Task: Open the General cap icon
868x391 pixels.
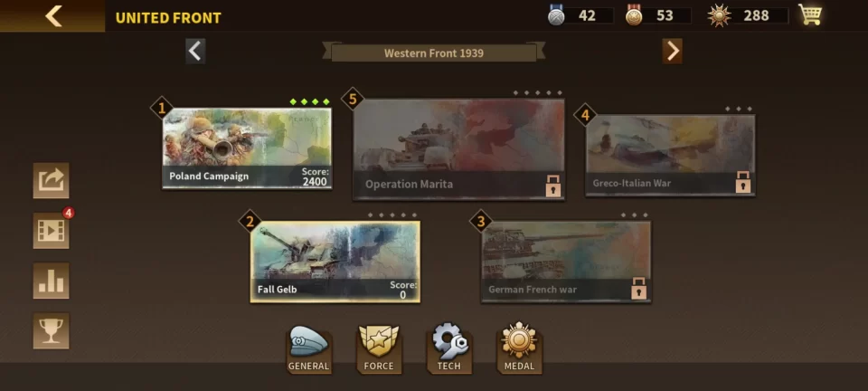Action: (x=309, y=348)
